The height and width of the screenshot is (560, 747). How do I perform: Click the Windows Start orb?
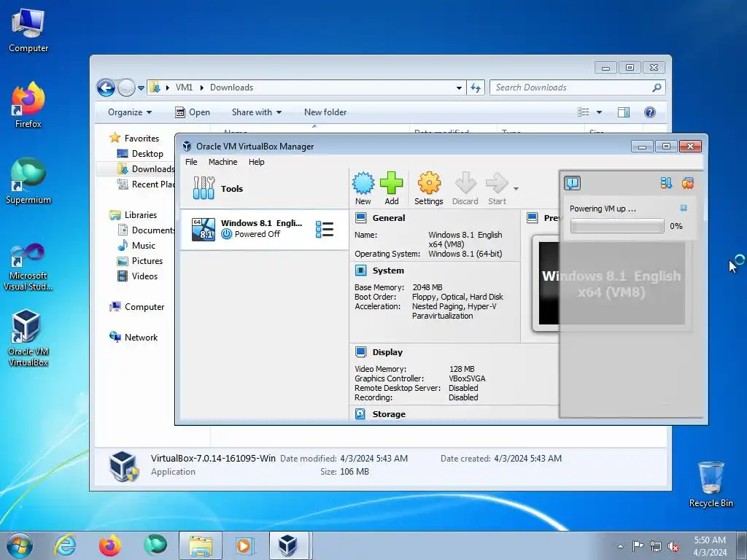point(20,545)
